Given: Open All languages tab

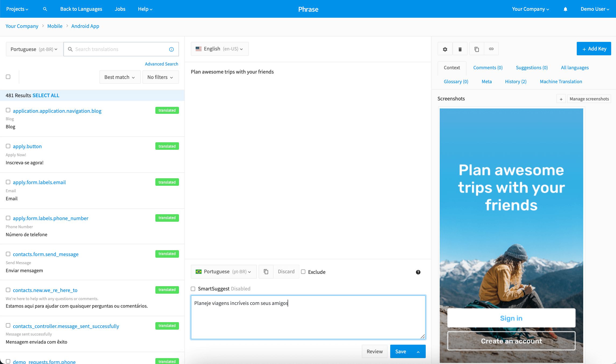Looking at the screenshot, I should coord(575,68).
